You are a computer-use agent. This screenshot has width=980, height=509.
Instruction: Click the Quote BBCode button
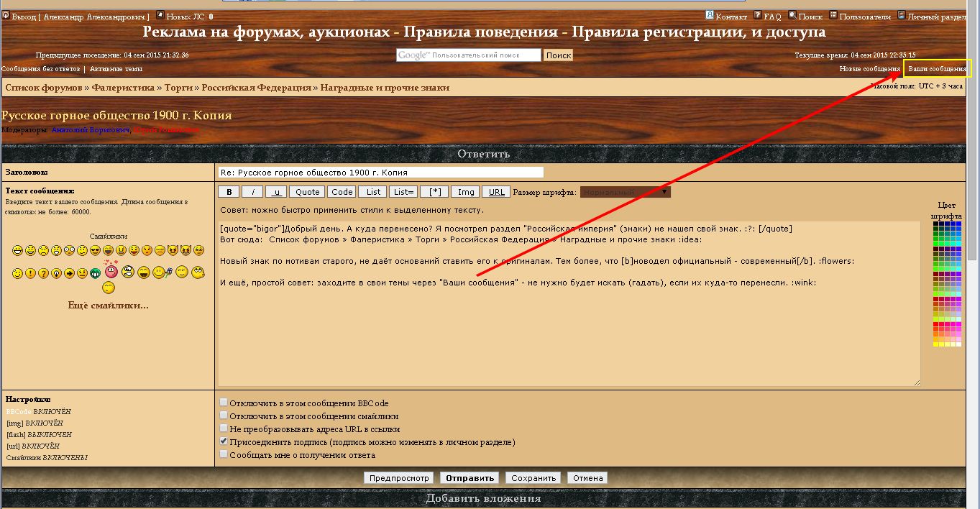308,192
